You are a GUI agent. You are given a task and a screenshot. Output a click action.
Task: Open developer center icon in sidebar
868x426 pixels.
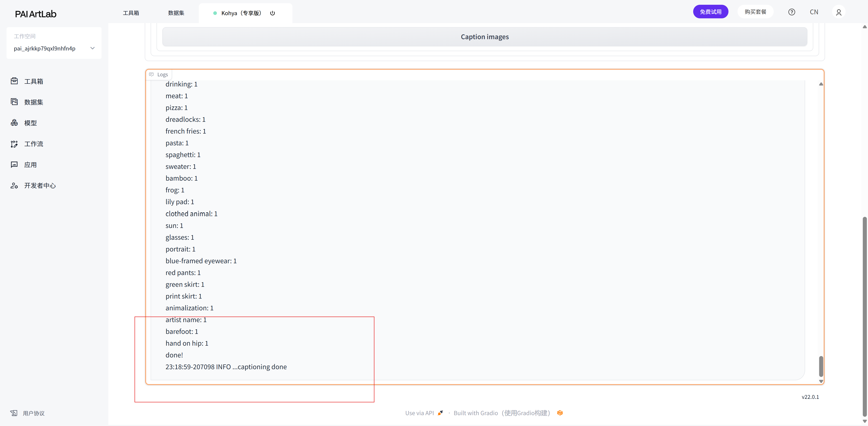click(14, 186)
